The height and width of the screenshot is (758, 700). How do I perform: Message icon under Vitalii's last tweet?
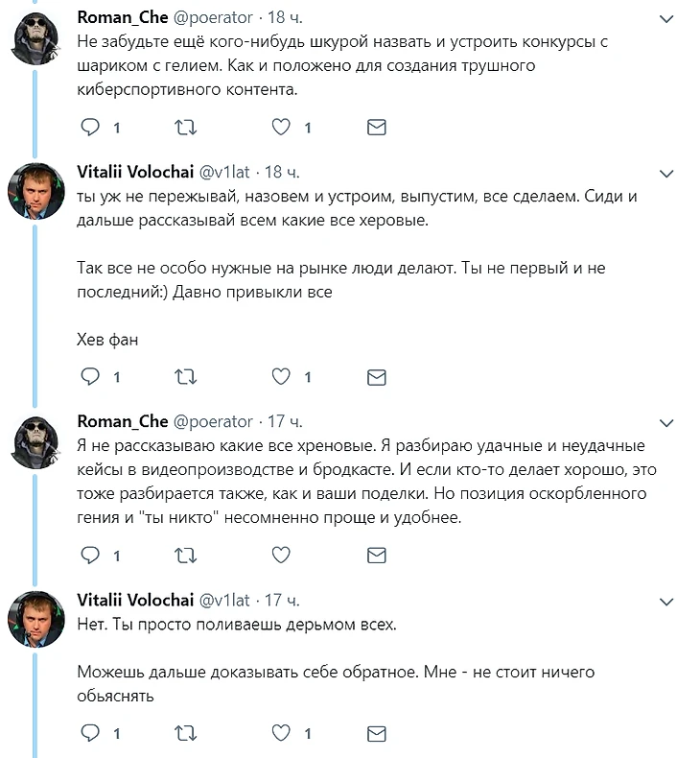(377, 734)
